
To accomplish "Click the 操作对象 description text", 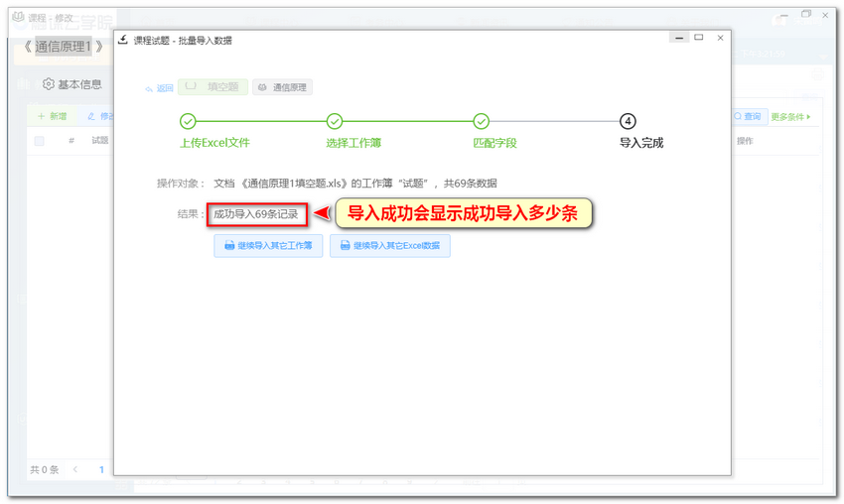I will coord(354,184).
